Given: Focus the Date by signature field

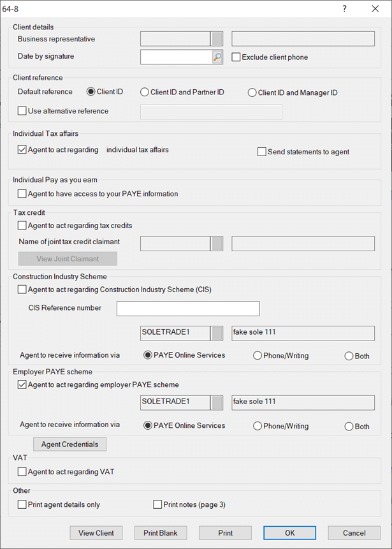Looking at the screenshot, I should pyautogui.click(x=175, y=57).
